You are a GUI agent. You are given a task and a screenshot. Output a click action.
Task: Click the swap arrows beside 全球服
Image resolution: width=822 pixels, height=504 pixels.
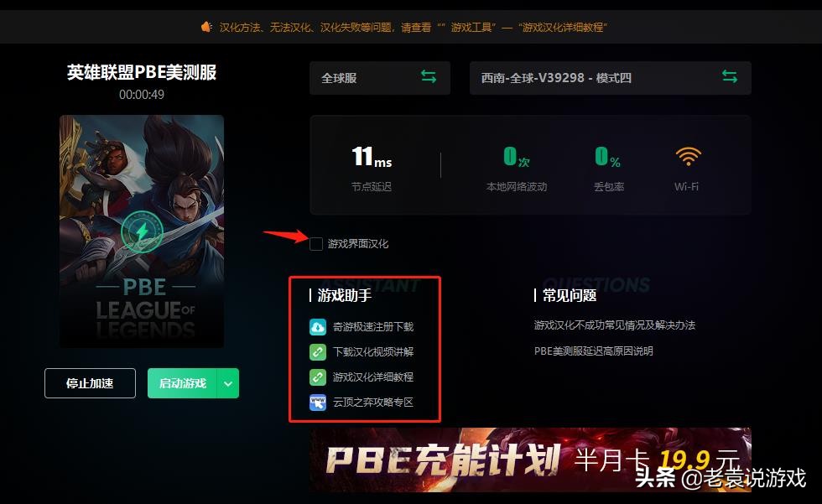pyautogui.click(x=429, y=76)
